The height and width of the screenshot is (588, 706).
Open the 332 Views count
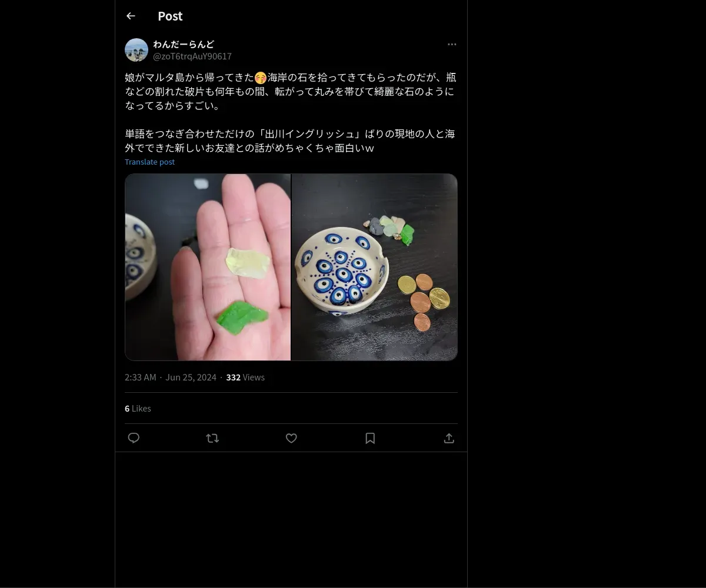[245, 377]
